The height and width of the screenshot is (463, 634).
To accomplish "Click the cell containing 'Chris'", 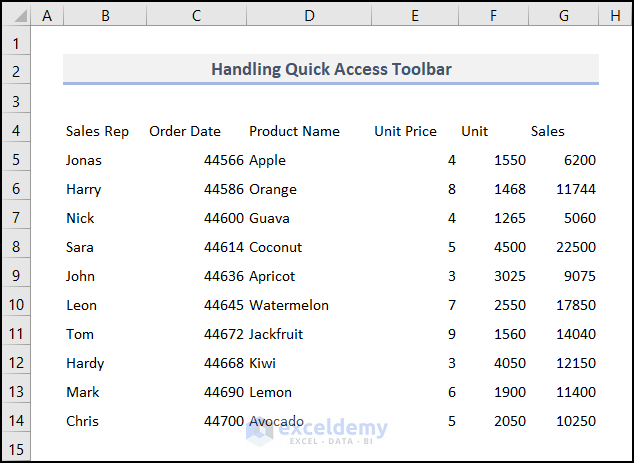I will pos(82,421).
